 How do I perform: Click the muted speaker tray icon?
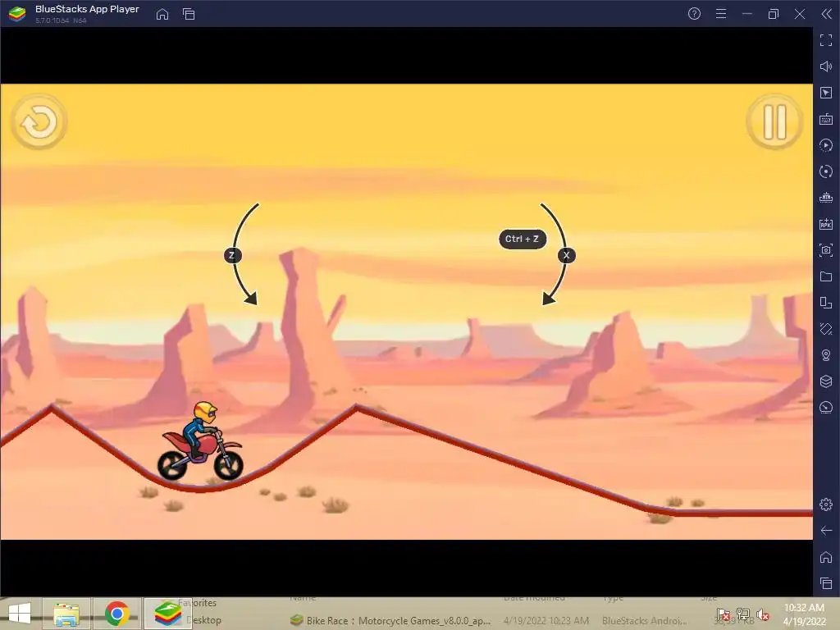coord(763,614)
